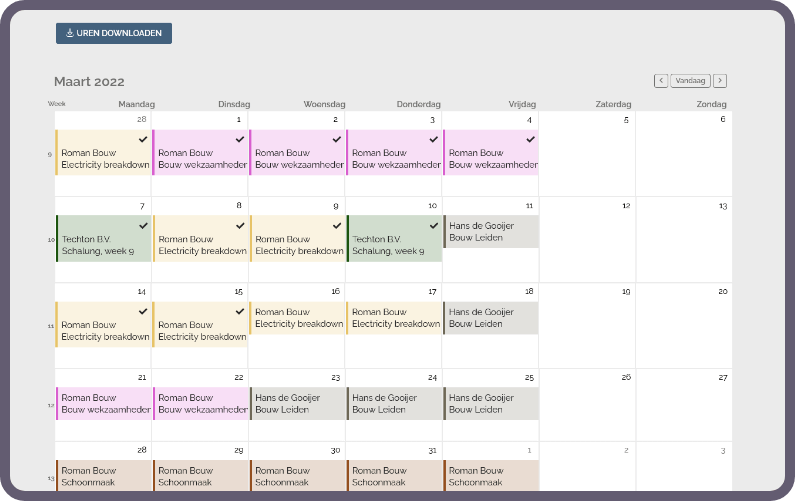Go to previous month with left chevron
The width and height of the screenshot is (795, 501).
coord(661,81)
